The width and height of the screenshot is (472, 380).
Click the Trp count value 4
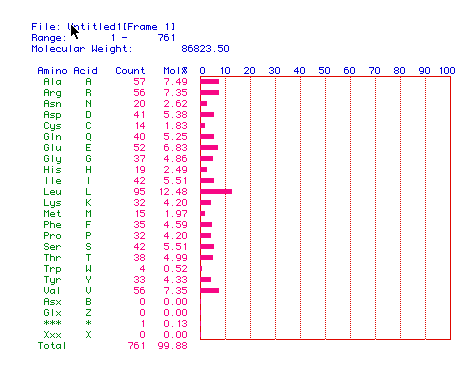[x=142, y=269]
